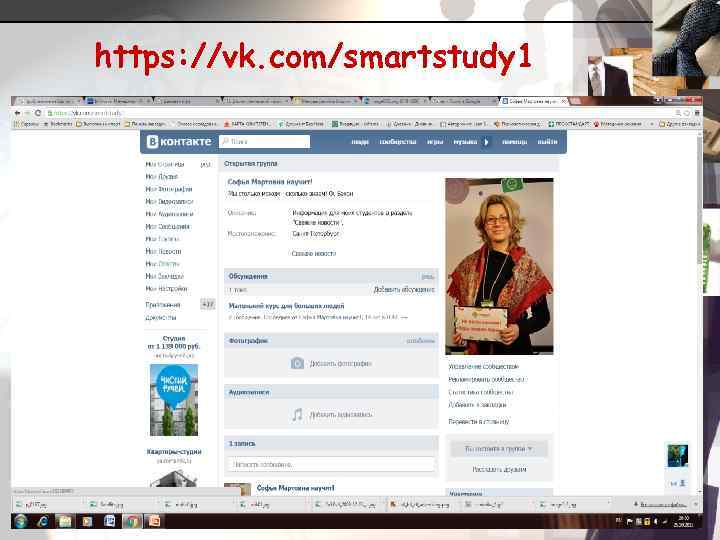Viewport: 720px width, 540px height.
Task: Click the VK search input field
Action: (x=264, y=141)
